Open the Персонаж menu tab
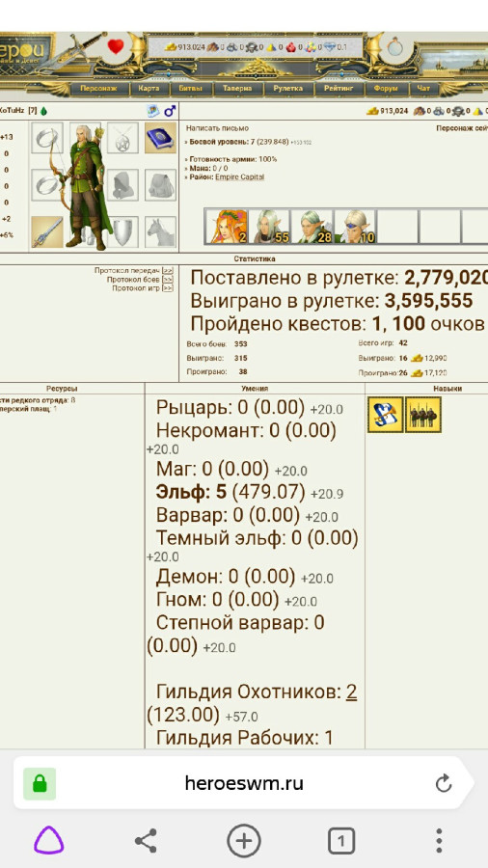 [x=98, y=89]
